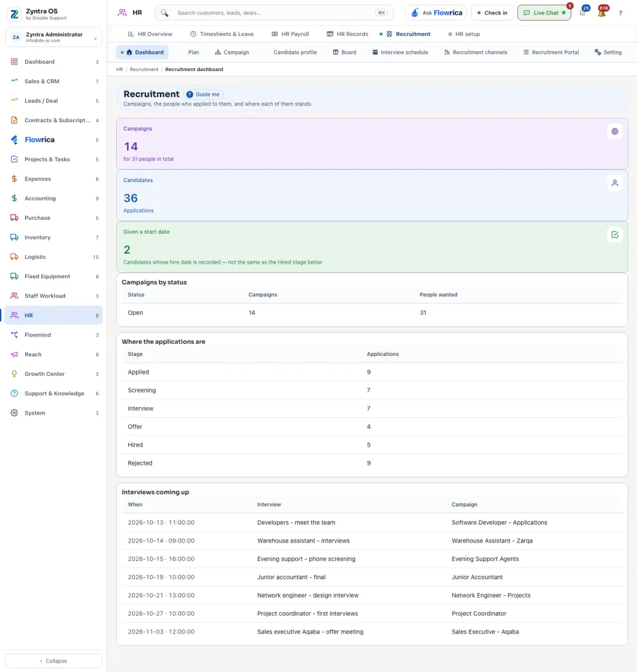Click the 'Rejected' stage row
The height and width of the screenshot is (672, 637).
pos(372,463)
